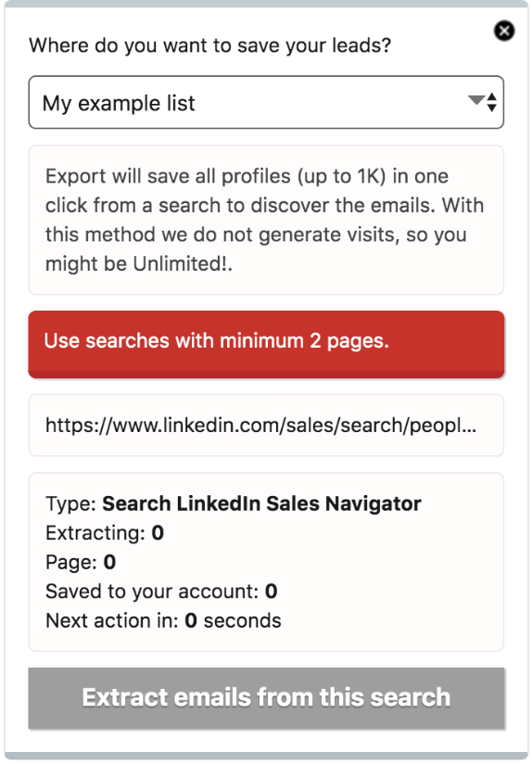Click the 'Saved to your account: 0' line

tap(162, 592)
